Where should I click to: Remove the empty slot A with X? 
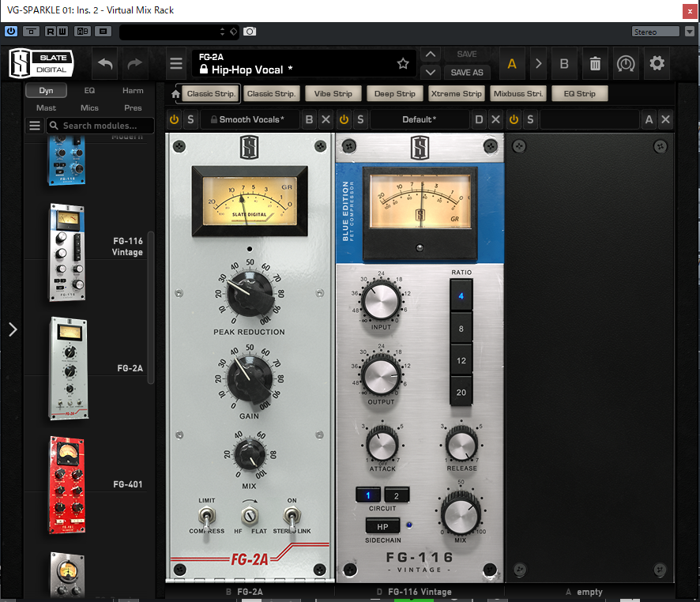point(665,119)
